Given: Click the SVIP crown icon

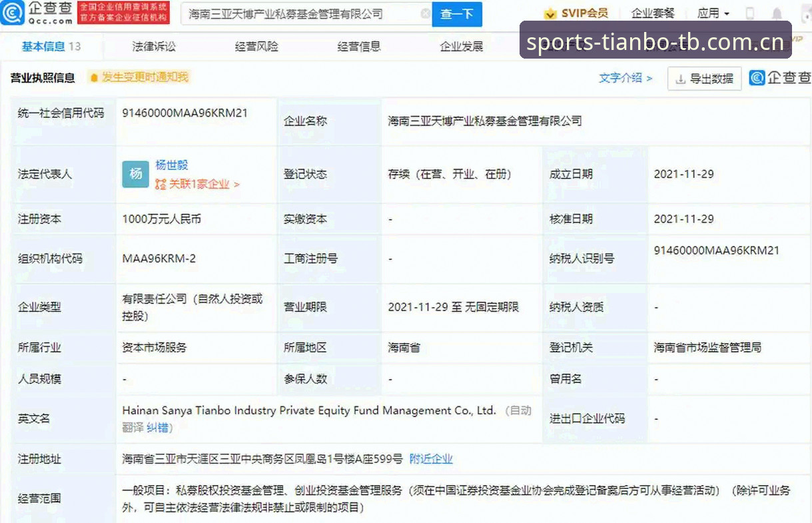Looking at the screenshot, I should (x=550, y=13).
